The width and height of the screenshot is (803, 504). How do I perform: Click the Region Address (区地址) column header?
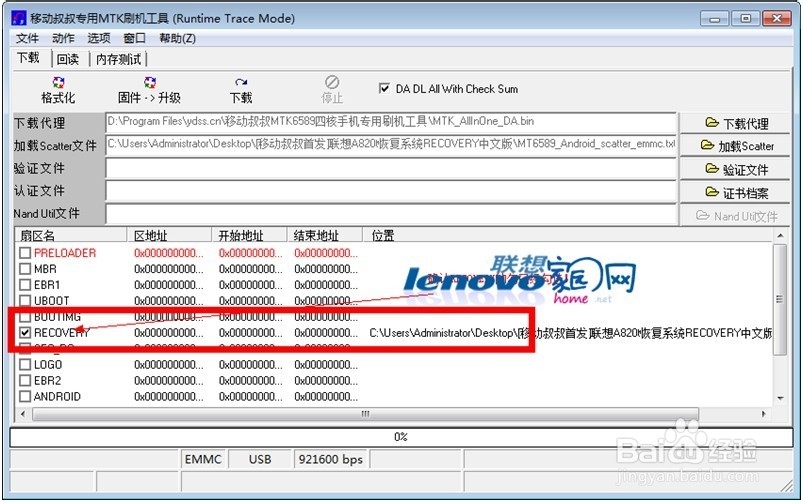point(169,235)
